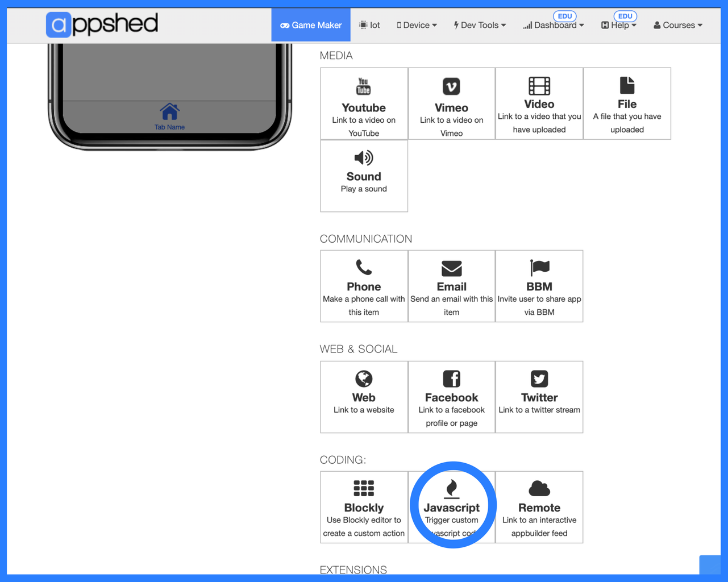728x582 pixels.
Task: Select the uploaded Video action
Action: tap(539, 102)
